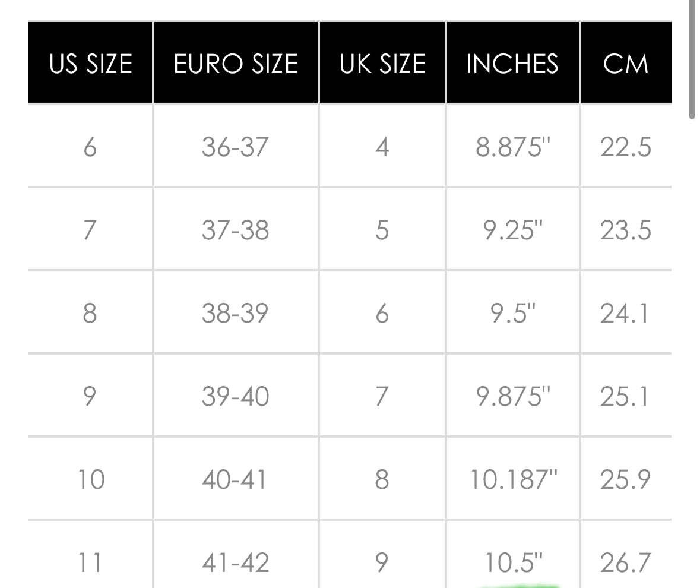
Task: Click the 23.5 cm value
Action: [626, 230]
